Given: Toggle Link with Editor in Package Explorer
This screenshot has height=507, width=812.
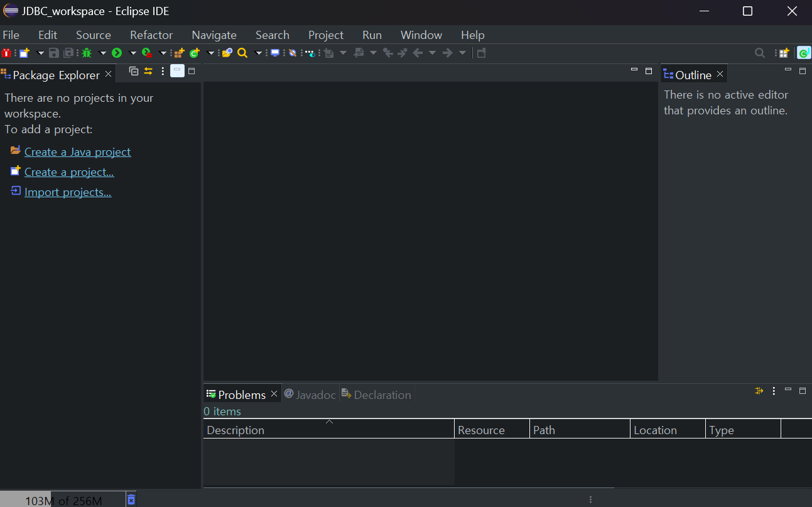Looking at the screenshot, I should click(x=148, y=71).
